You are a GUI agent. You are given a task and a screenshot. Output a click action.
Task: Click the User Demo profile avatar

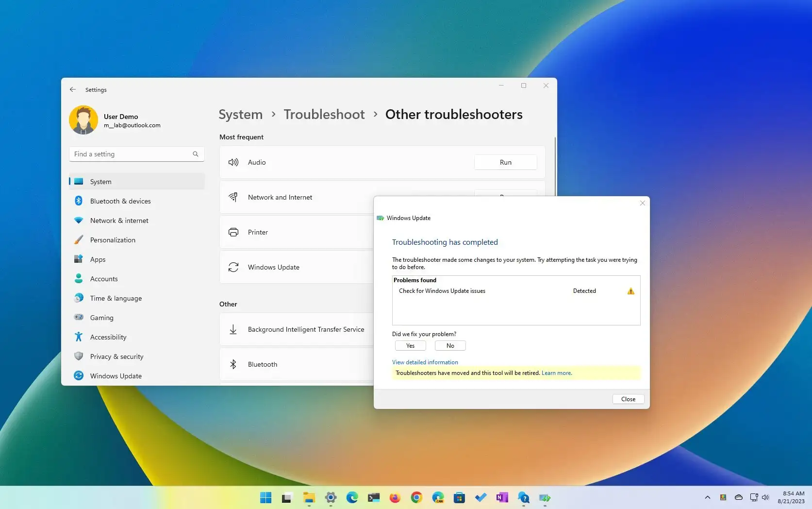(83, 119)
